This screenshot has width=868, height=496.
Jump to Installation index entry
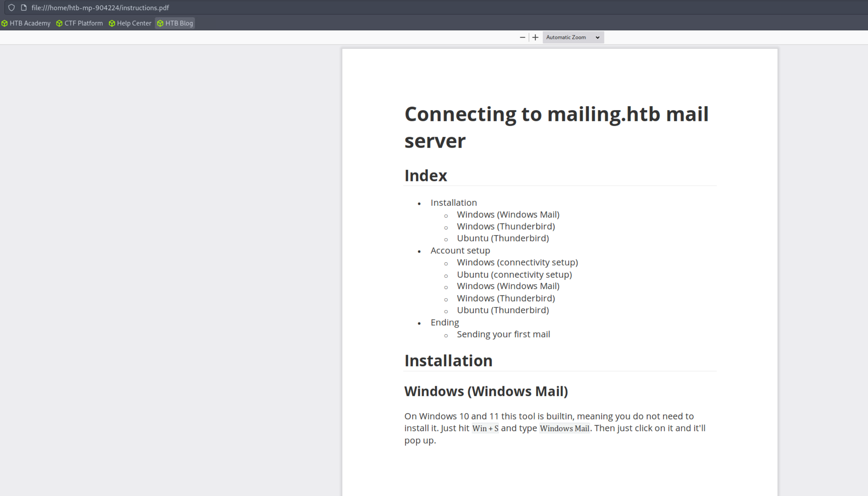click(453, 202)
